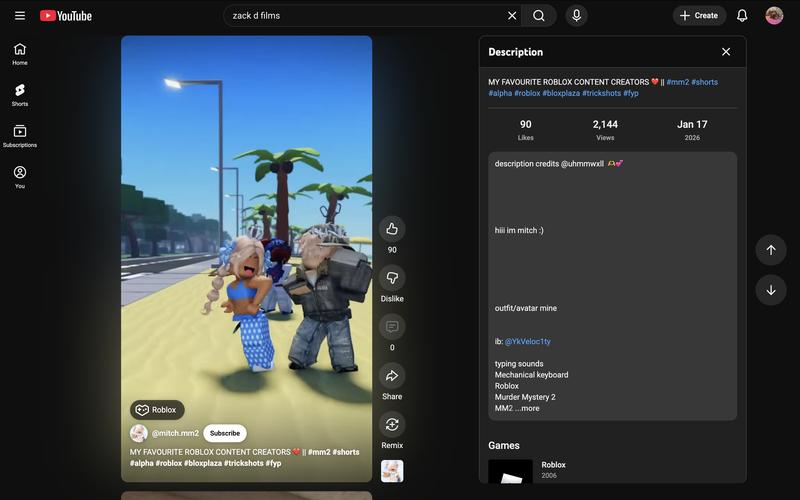Screen dimensions: 800x500
Task: Click the 2,144 Views count
Action: pos(605,130)
